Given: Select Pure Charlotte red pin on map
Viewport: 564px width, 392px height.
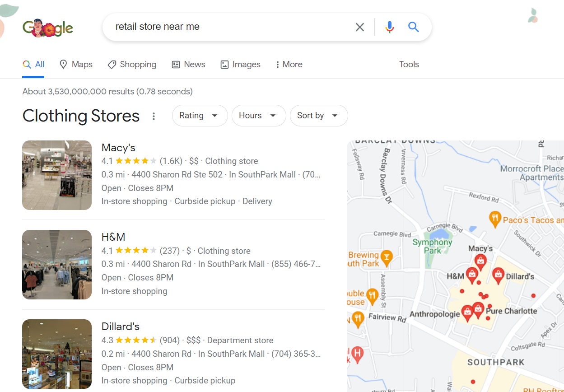Looking at the screenshot, I should (478, 310).
